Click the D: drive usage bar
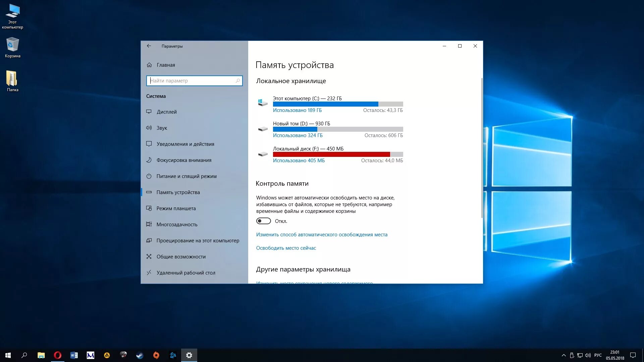The image size is (644, 362). pyautogui.click(x=338, y=129)
